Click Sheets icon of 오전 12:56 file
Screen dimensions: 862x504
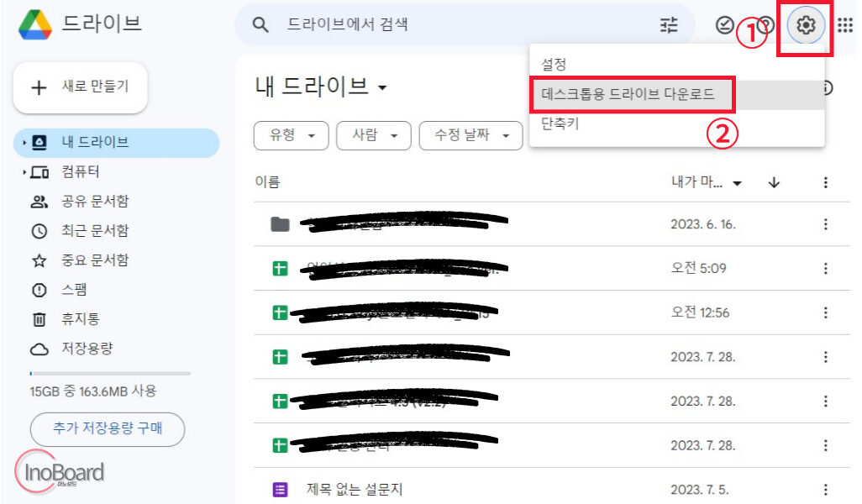point(281,312)
